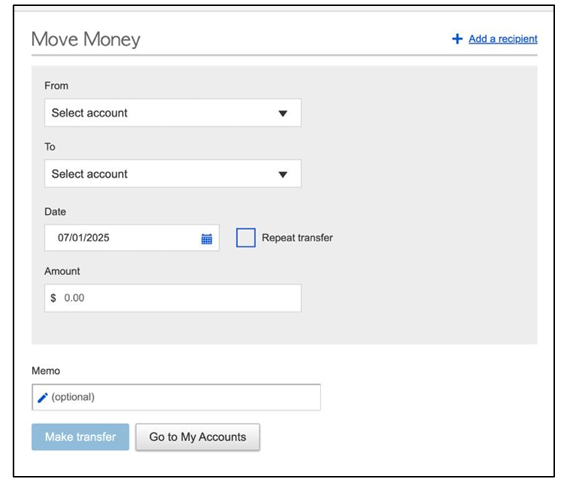The width and height of the screenshot is (567, 485).
Task: Open the From account dropdown
Action: point(173,113)
